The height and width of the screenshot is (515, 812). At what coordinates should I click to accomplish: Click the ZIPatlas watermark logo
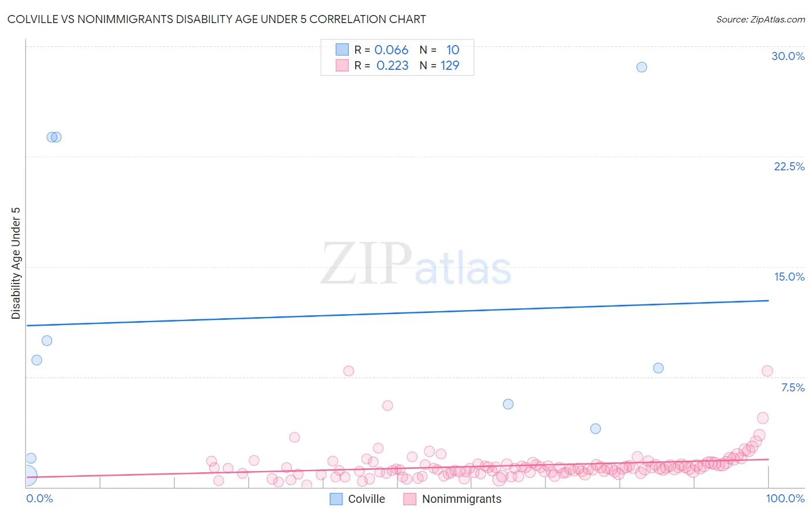coord(416,264)
